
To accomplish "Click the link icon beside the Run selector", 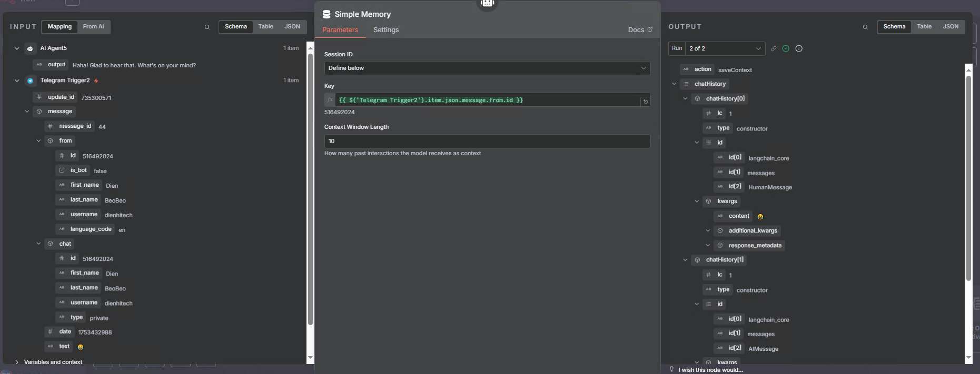I will point(774,48).
